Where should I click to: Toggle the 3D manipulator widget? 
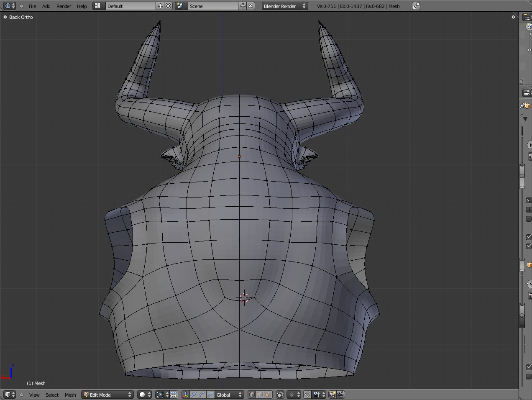point(185,395)
